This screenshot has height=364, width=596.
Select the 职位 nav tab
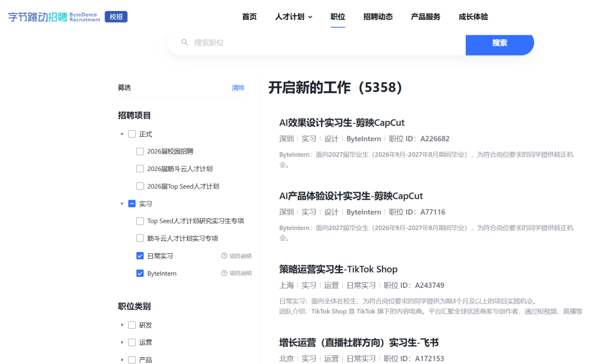pos(338,17)
